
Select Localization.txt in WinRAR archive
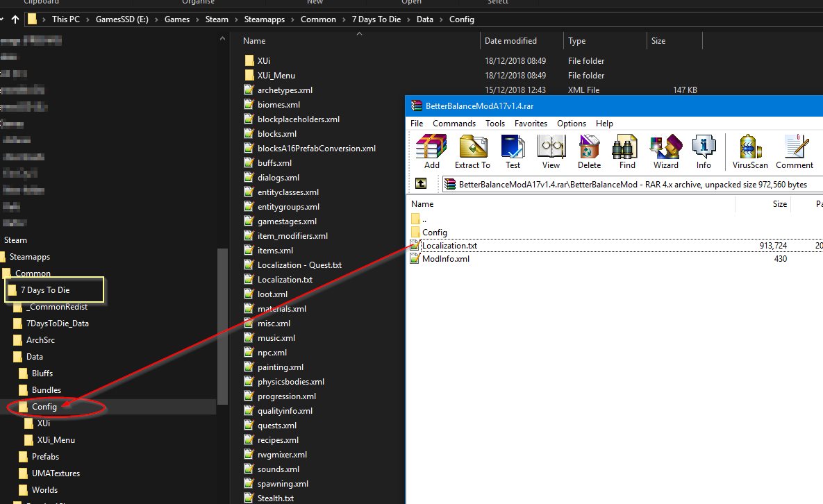click(449, 246)
